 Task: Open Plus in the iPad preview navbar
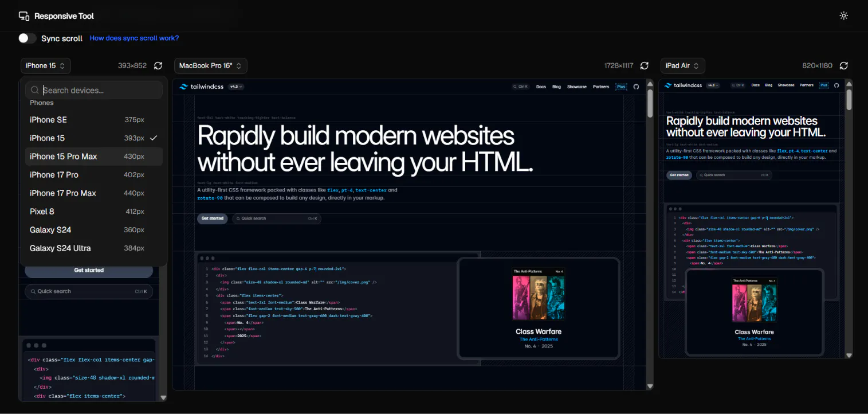[x=823, y=85]
